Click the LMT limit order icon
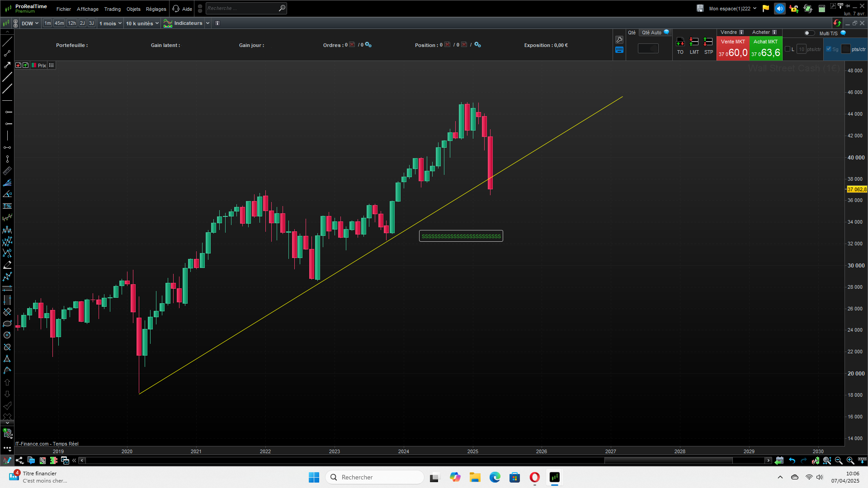 click(x=694, y=42)
